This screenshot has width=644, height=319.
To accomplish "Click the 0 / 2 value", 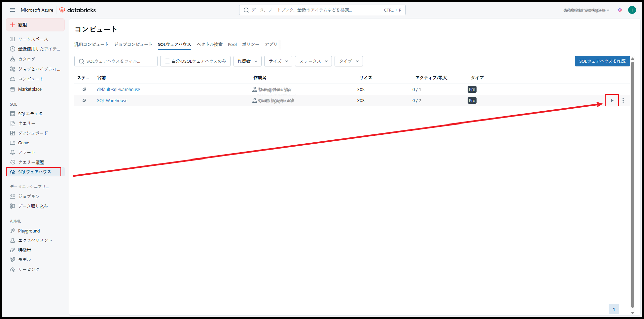I will click(x=417, y=101).
